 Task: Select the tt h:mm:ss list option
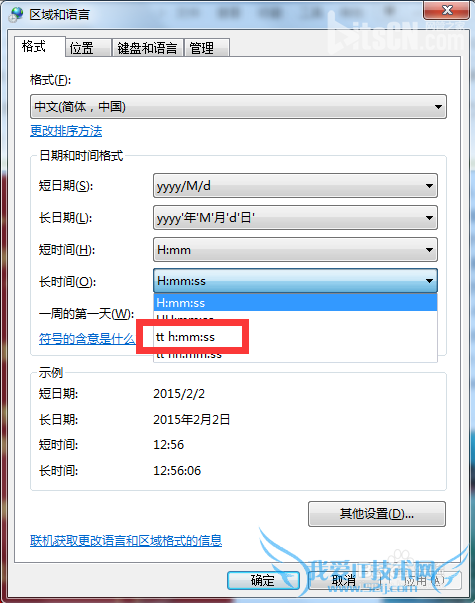[x=295, y=337]
